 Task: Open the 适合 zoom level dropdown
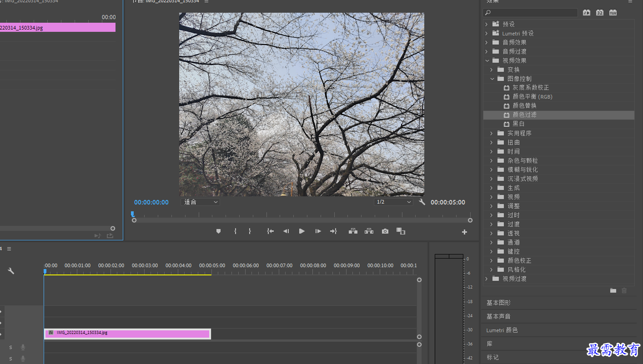[201, 202]
